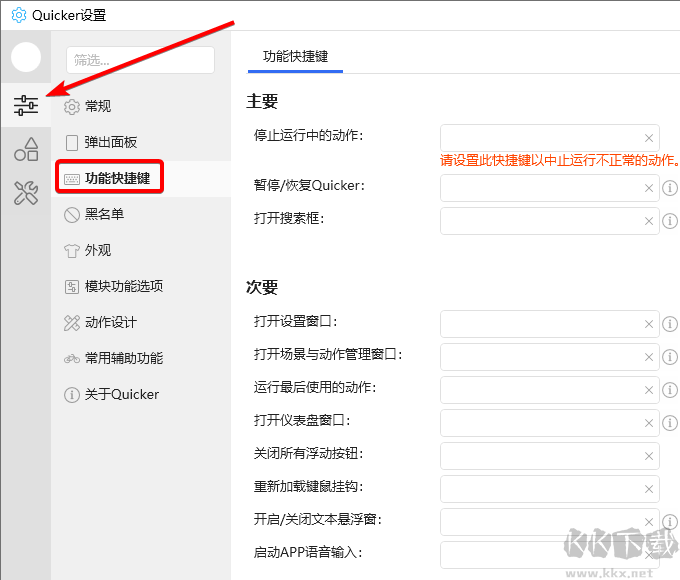Clear the 打开场景与动作管理窗口 hotkey

tap(649, 357)
